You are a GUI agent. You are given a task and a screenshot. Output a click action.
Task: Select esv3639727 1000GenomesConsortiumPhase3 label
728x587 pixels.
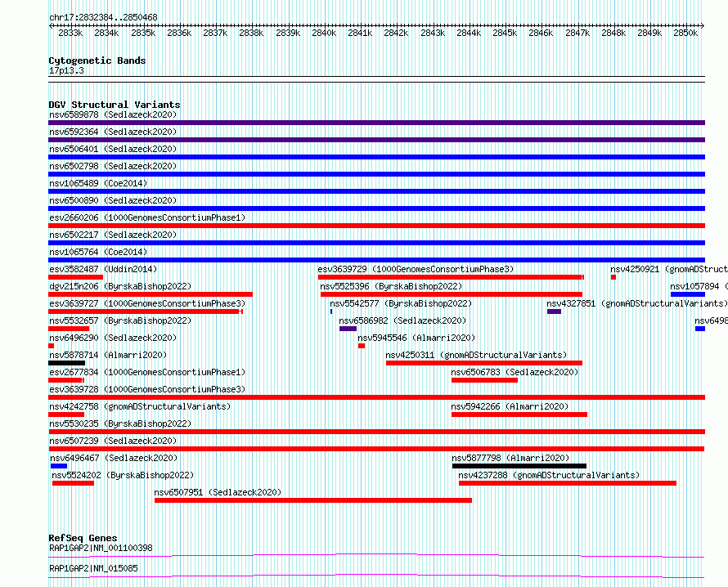(147, 303)
